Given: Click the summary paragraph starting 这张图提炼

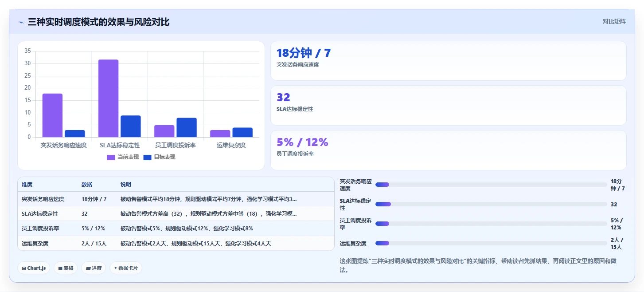Looking at the screenshot, I should click(x=478, y=265).
